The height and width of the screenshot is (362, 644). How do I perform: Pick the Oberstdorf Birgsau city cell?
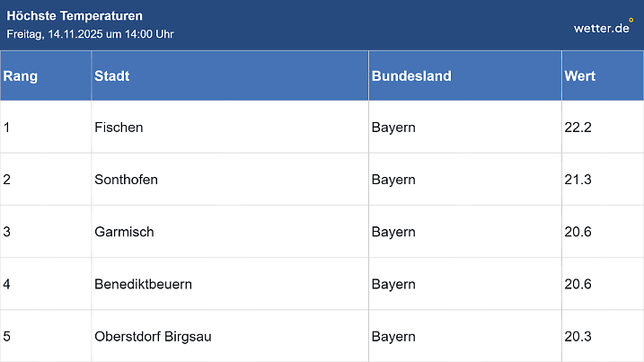(x=153, y=337)
